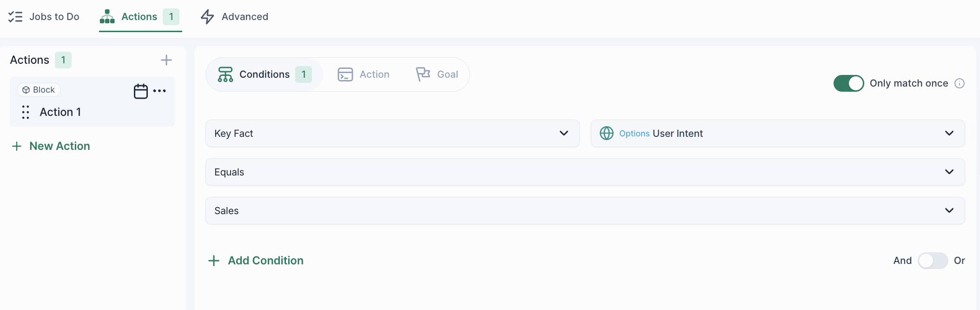
Task: Grab the drag handle for Action 1
Action: pyautogui.click(x=26, y=112)
